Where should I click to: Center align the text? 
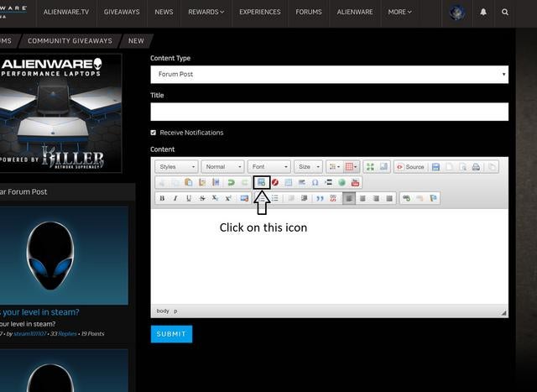point(362,198)
